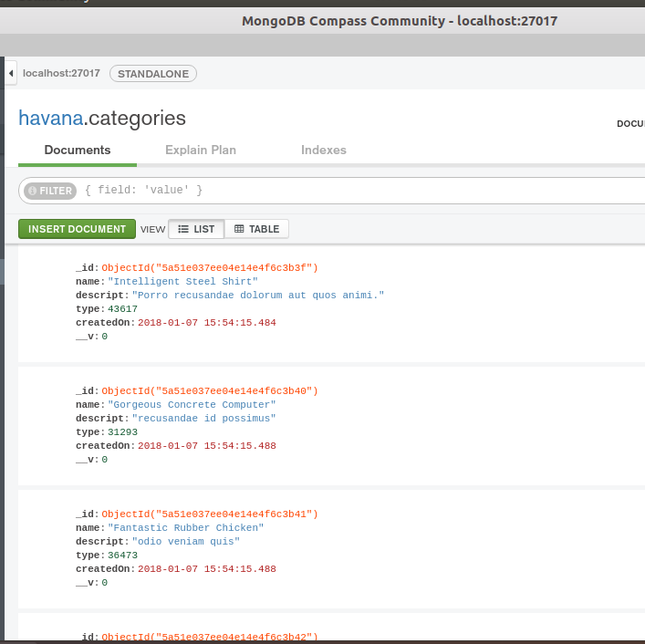Switch to LIST view
Viewport: 645px width, 644px height.
pos(196,229)
